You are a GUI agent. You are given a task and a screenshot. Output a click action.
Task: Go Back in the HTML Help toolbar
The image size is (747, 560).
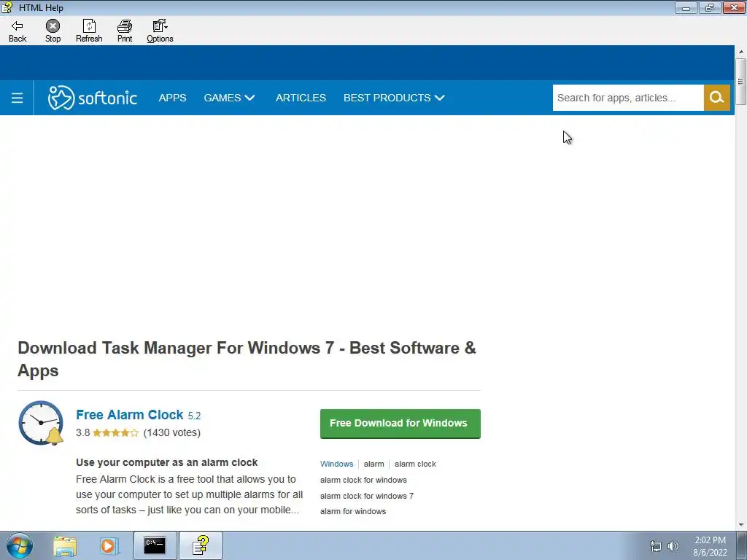(18, 31)
